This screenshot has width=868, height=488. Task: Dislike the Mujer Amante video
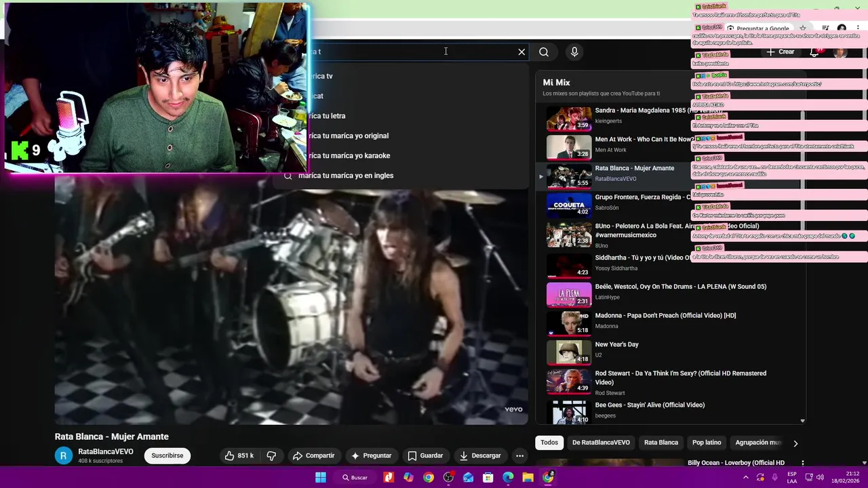(271, 455)
